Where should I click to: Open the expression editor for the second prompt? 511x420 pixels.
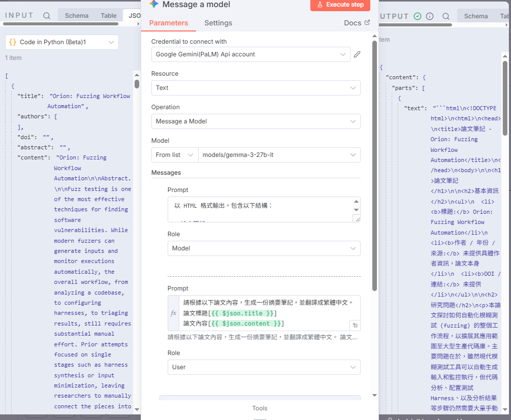coord(355,325)
